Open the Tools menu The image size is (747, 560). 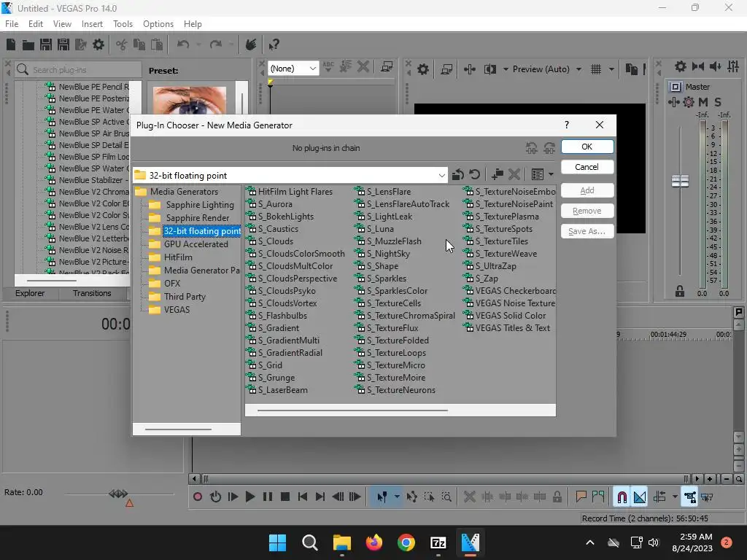123,24
